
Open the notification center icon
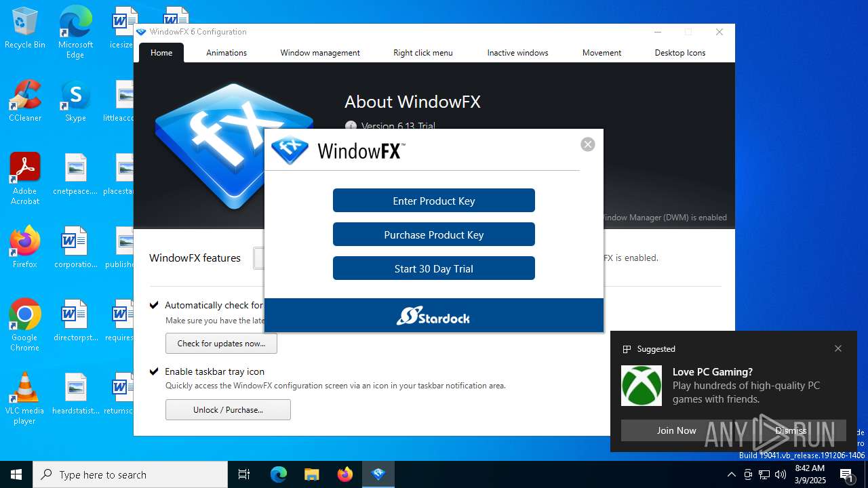(847, 474)
